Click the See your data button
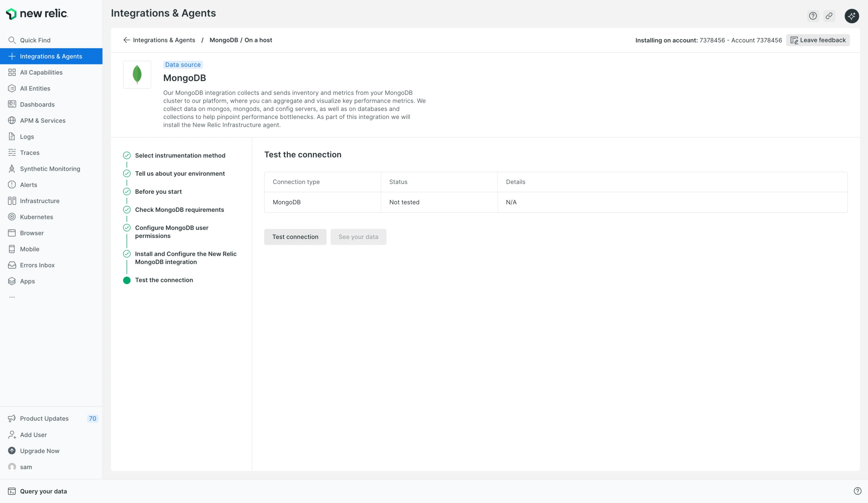868x503 pixels. (x=358, y=237)
